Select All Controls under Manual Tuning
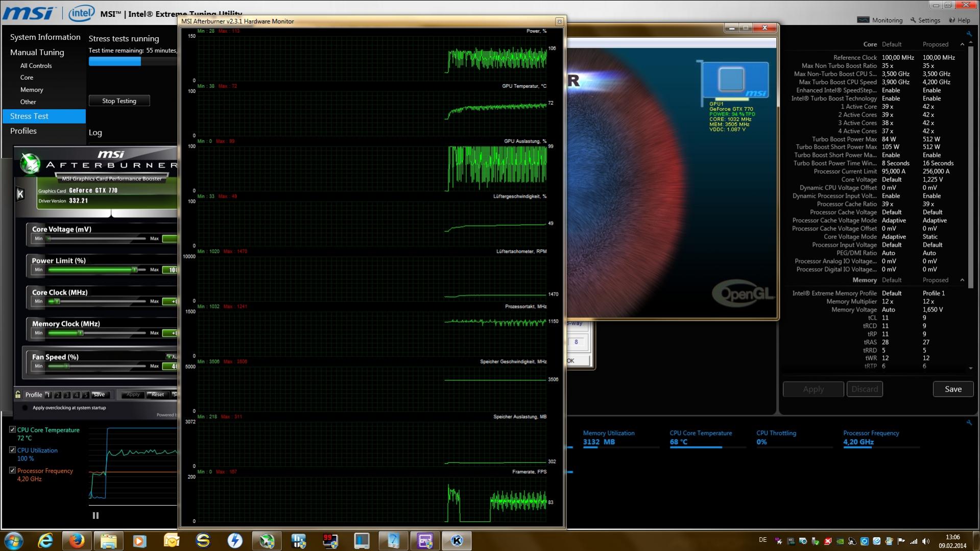Image resolution: width=980 pixels, height=551 pixels. pos(36,65)
